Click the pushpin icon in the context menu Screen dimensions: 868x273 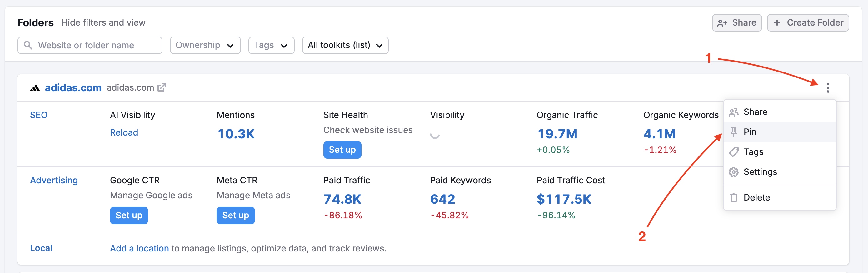(733, 132)
